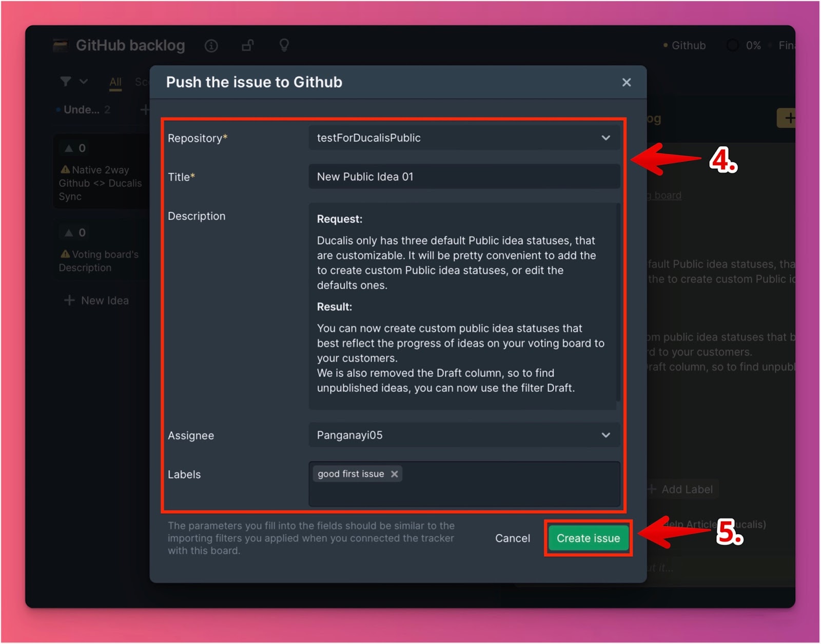Click Add Label in background panel

point(681,489)
